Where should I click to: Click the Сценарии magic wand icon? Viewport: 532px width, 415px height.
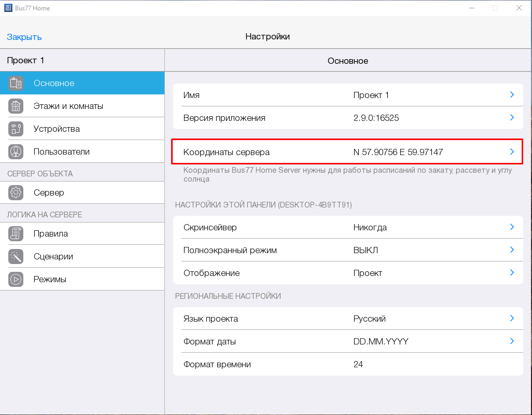(x=16, y=256)
